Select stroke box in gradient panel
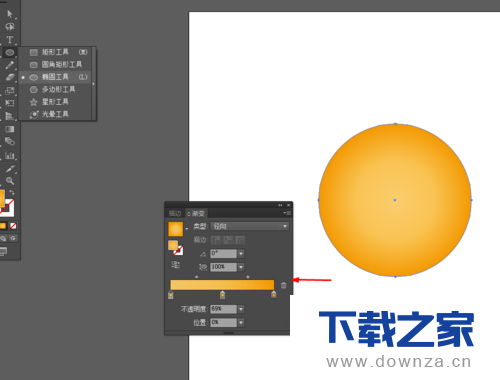The image size is (500, 380). (x=179, y=251)
